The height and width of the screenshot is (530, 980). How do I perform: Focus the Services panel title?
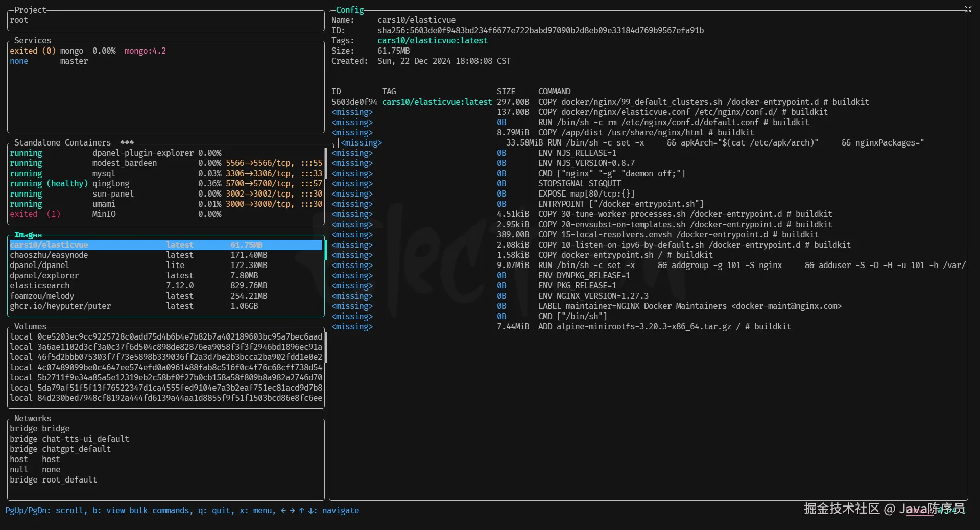coord(33,40)
